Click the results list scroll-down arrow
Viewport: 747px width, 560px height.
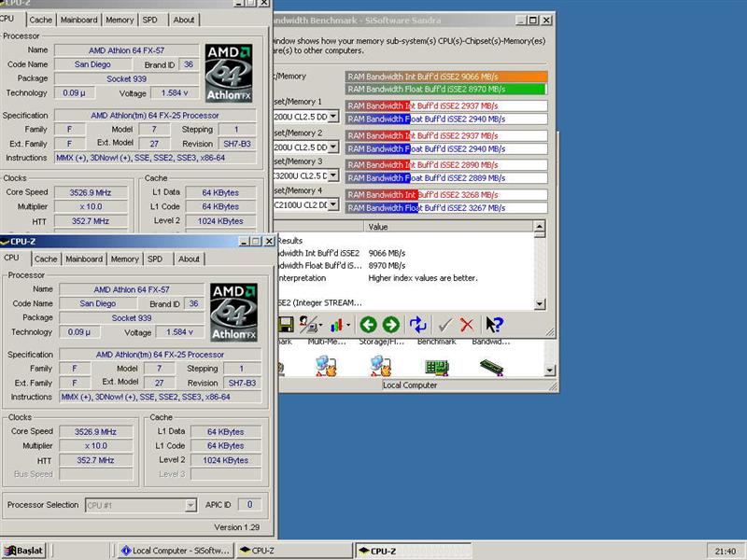pos(540,304)
